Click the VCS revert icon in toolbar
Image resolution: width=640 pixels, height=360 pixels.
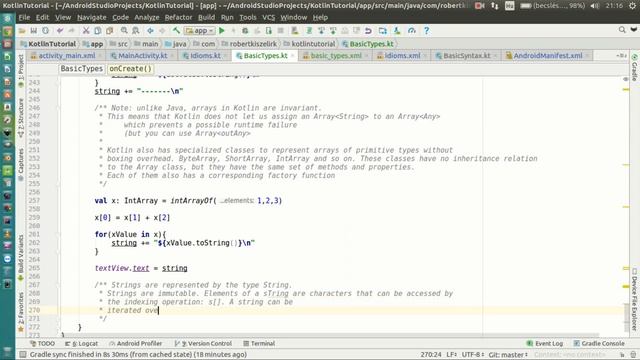click(x=368, y=31)
